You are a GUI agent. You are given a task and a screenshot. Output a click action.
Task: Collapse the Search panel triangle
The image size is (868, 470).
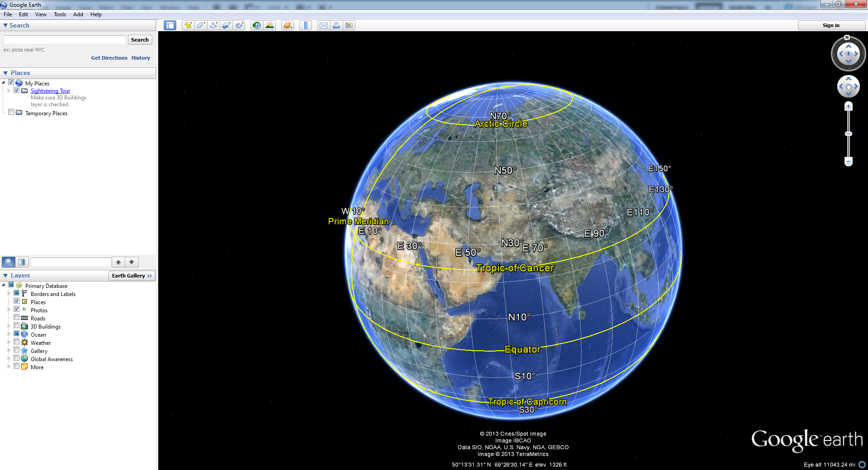pos(5,26)
